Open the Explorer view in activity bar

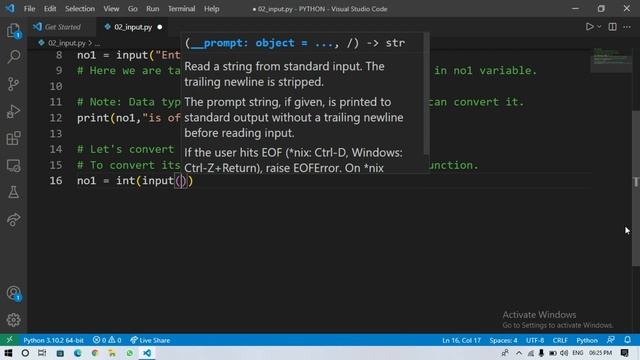13,31
